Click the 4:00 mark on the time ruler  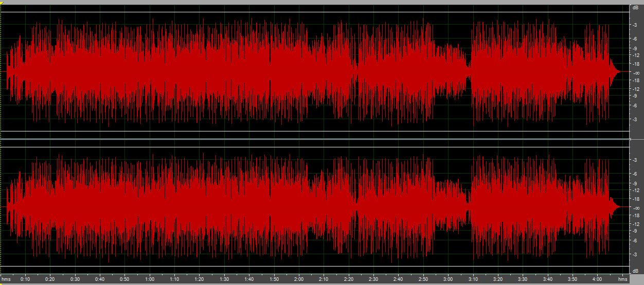click(x=597, y=279)
